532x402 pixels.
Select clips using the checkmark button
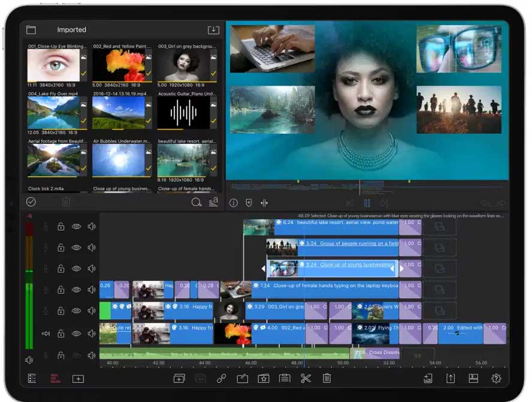(x=31, y=202)
